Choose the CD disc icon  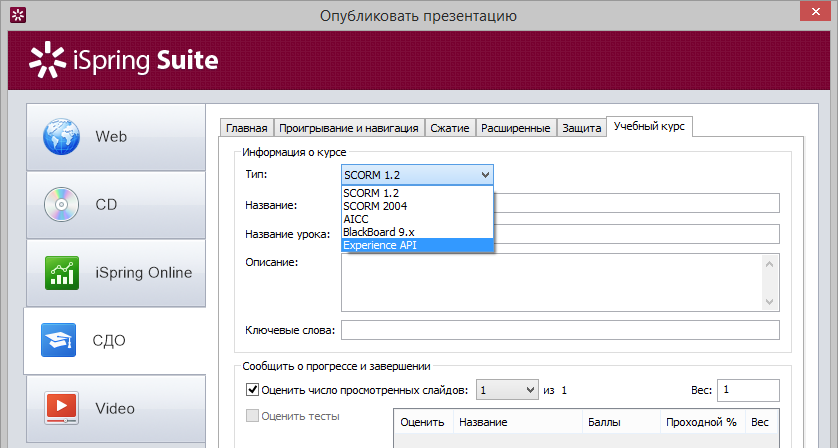(61, 204)
